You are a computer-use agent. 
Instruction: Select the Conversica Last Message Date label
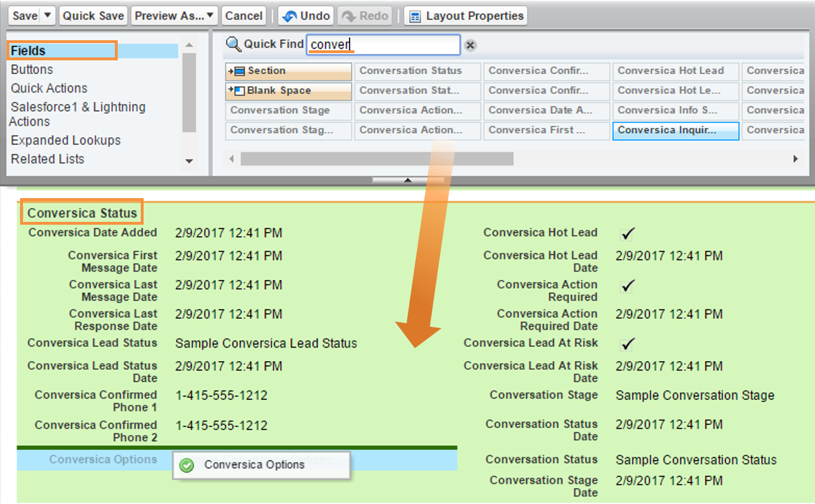pos(113,291)
